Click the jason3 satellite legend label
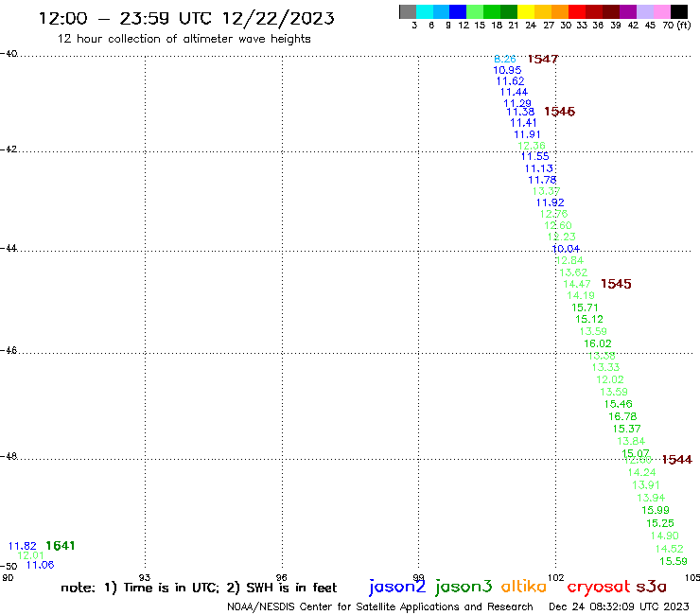This screenshot has width=700, height=615. (464, 587)
